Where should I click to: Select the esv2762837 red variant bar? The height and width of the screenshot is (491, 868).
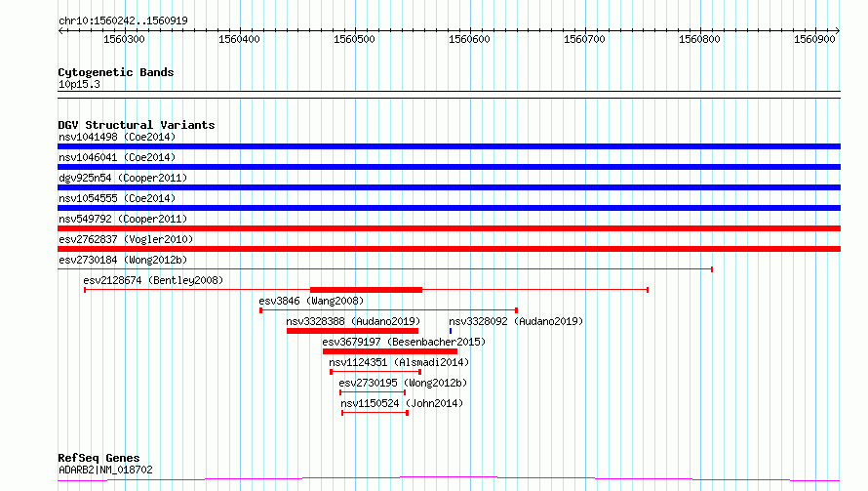coord(449,249)
